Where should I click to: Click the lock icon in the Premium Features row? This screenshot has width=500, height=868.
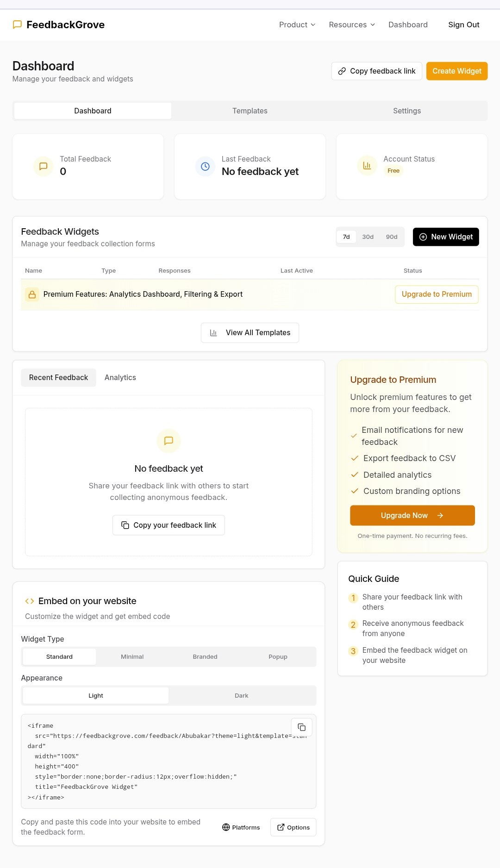coord(32,294)
